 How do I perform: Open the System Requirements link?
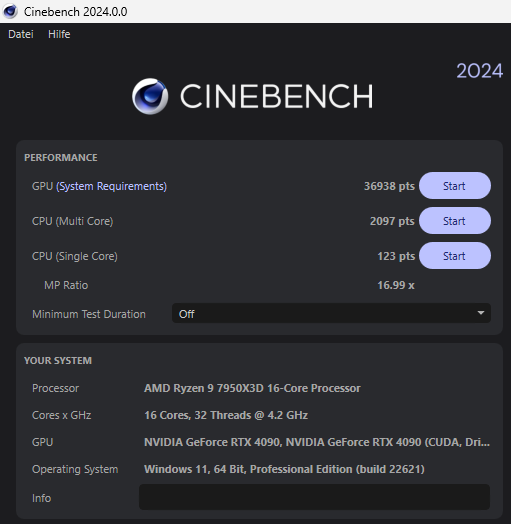[112, 186]
